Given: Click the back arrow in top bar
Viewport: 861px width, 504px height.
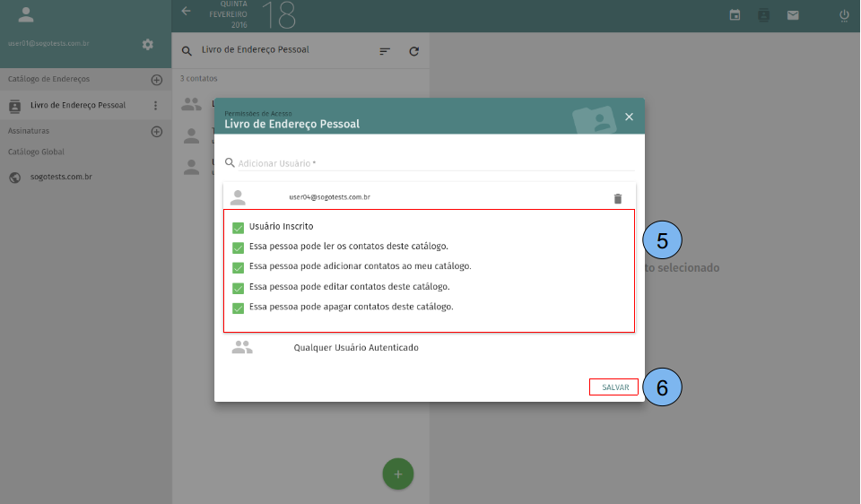Looking at the screenshot, I should (187, 12).
